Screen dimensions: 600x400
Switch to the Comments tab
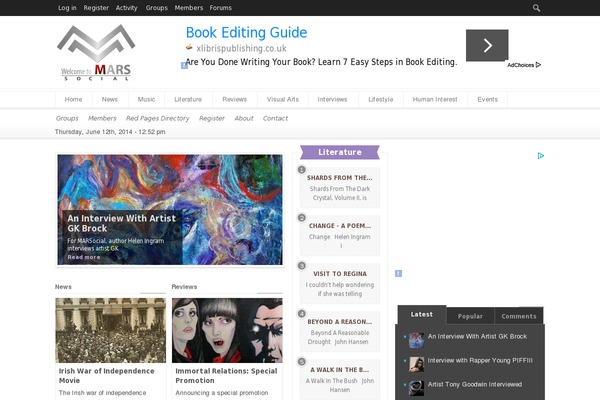(519, 316)
